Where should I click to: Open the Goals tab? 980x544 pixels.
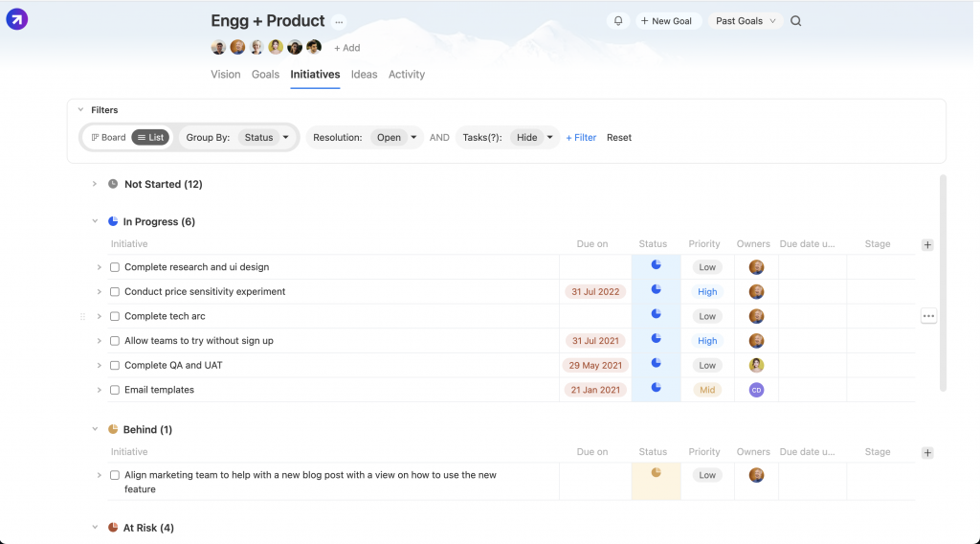point(266,74)
